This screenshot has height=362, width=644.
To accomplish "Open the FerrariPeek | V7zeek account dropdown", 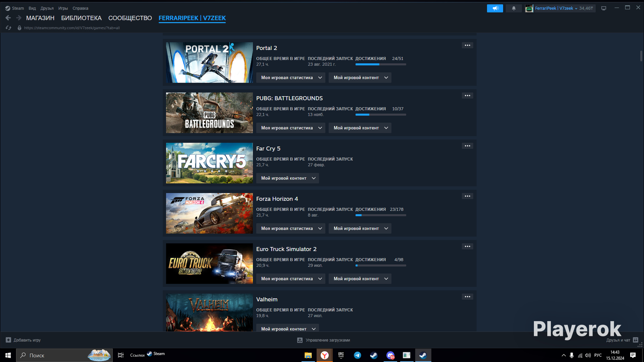I will 556,8.
